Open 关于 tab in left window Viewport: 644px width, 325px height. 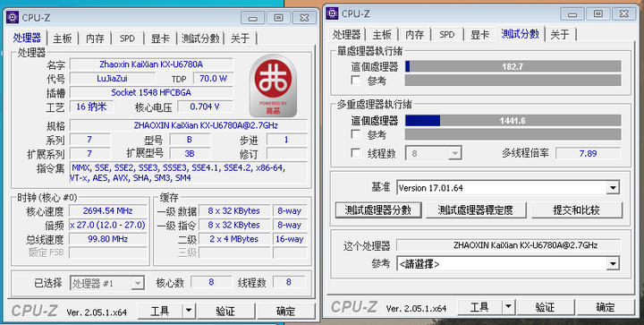click(x=241, y=38)
